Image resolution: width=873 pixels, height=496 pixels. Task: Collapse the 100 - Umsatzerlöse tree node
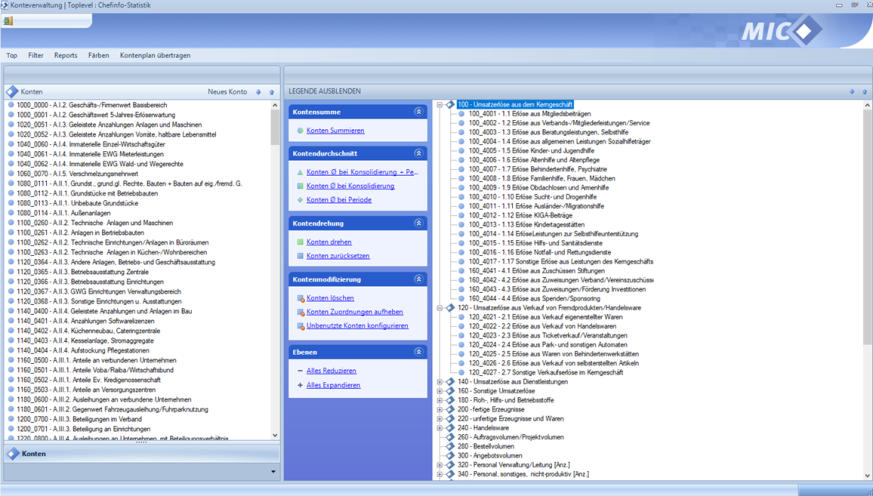click(440, 104)
